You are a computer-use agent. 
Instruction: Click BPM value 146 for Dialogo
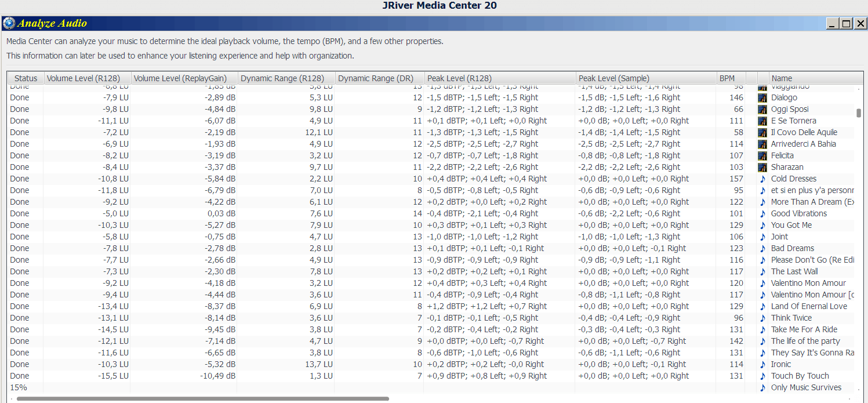(x=736, y=97)
